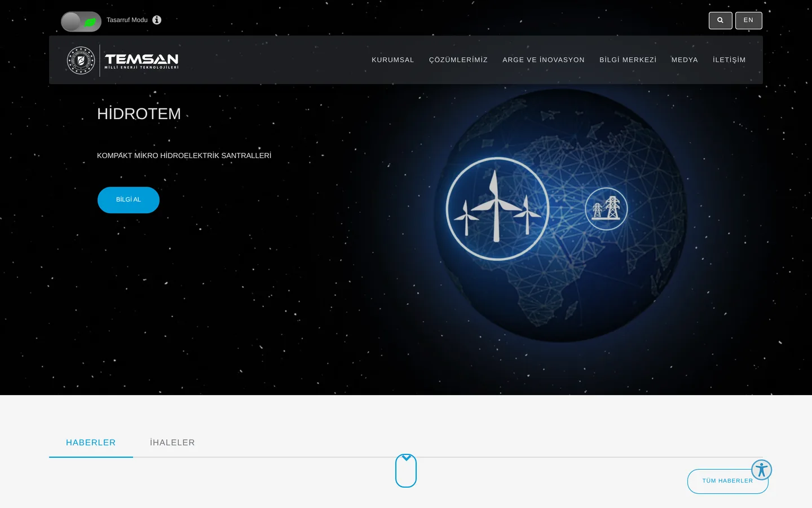
Task: Open the ÇÖZÜMLERİMİZ menu
Action: 458,60
